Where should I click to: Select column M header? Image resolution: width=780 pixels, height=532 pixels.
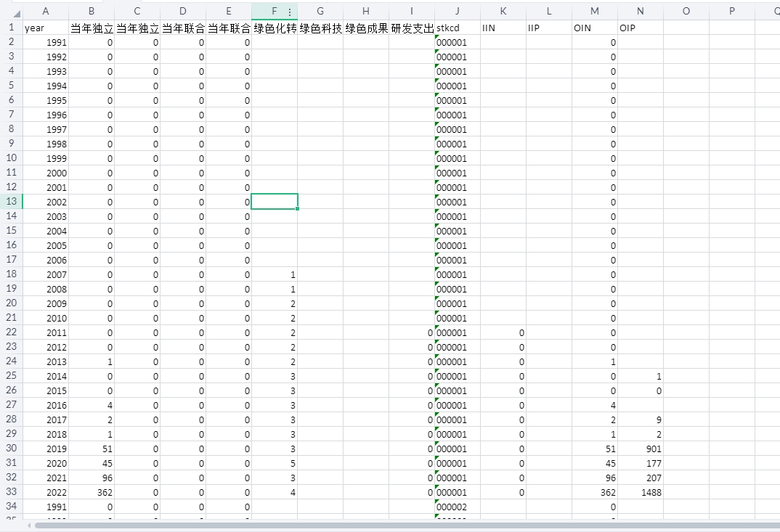point(595,11)
